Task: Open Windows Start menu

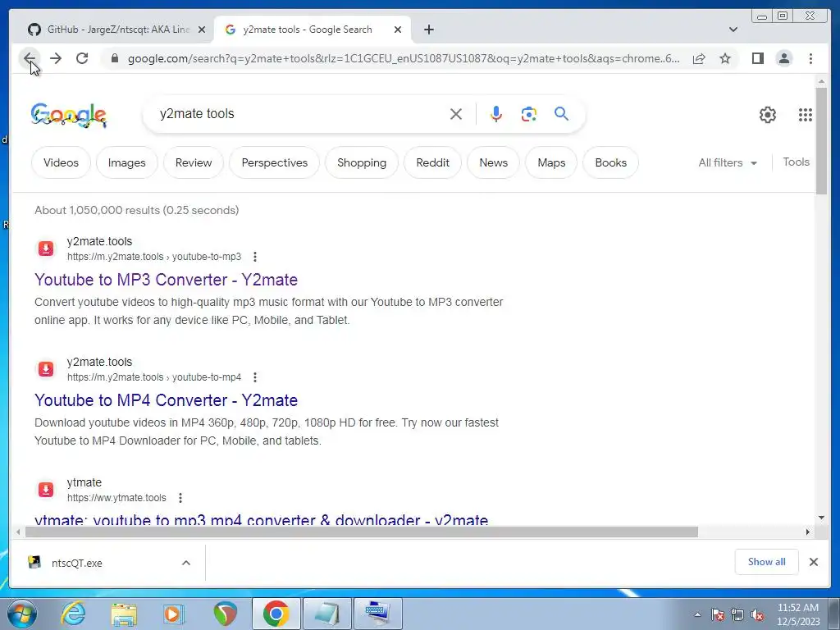Action: 22,614
